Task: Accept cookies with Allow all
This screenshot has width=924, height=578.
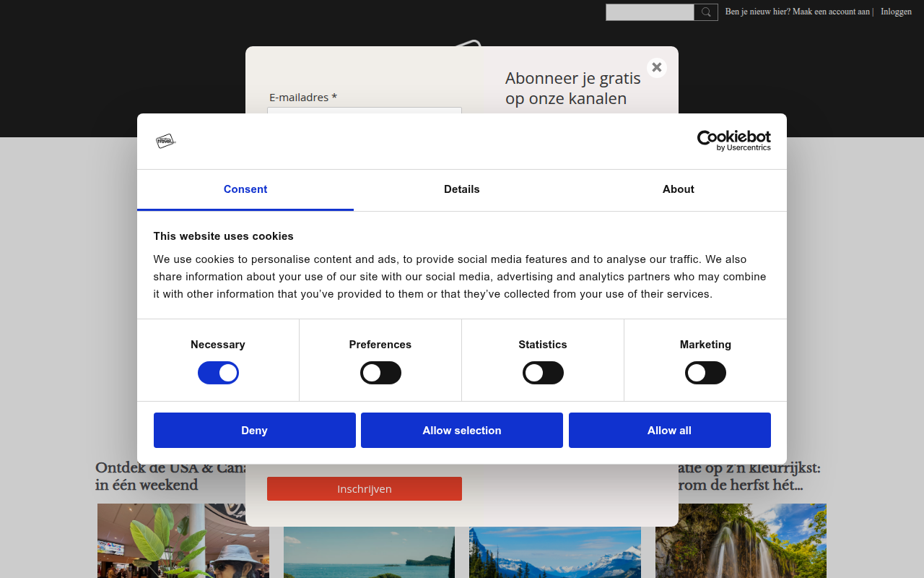Action: (x=670, y=431)
